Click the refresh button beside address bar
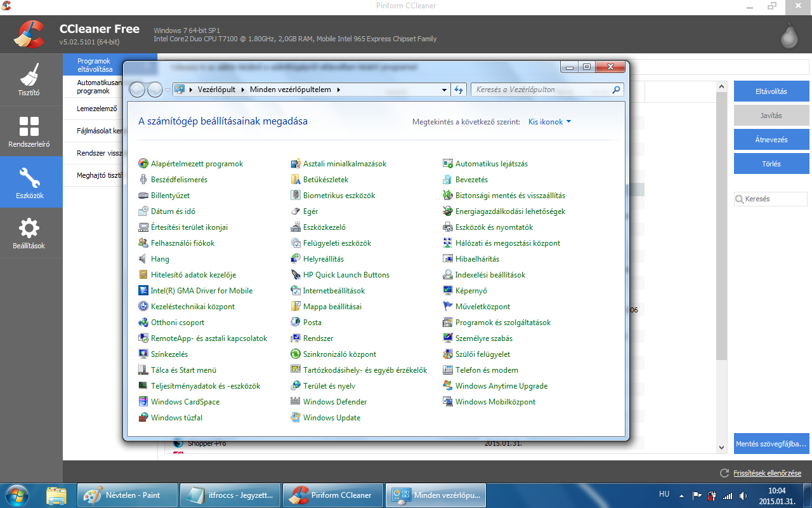Image resolution: width=812 pixels, height=508 pixels. click(x=459, y=90)
